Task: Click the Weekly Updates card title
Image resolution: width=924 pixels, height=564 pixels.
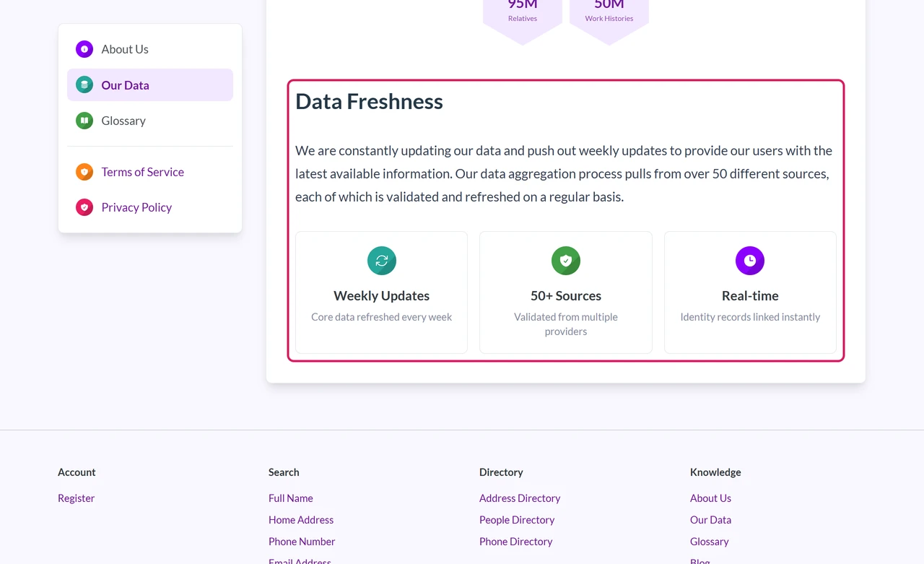Action: [382, 296]
